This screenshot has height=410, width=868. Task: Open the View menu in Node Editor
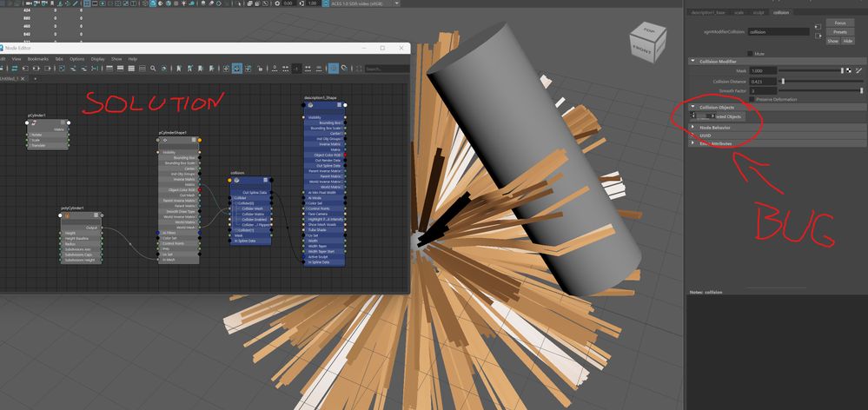coord(17,59)
